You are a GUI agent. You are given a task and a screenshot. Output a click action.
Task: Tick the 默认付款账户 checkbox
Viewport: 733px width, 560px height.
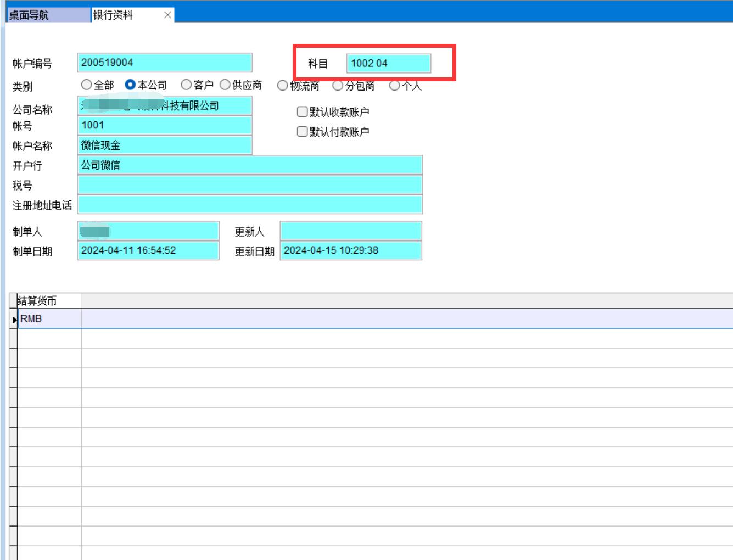click(302, 132)
